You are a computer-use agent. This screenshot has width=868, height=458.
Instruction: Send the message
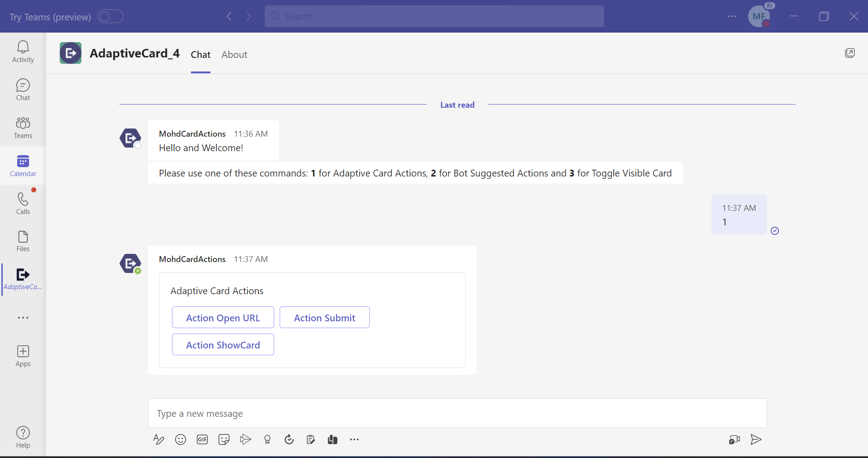(x=756, y=439)
